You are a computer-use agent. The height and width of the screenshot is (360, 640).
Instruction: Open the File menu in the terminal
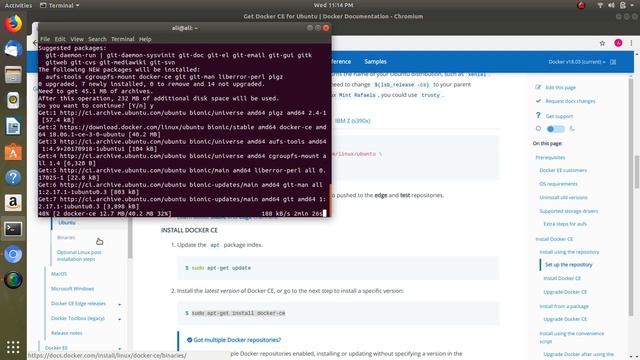click(45, 39)
